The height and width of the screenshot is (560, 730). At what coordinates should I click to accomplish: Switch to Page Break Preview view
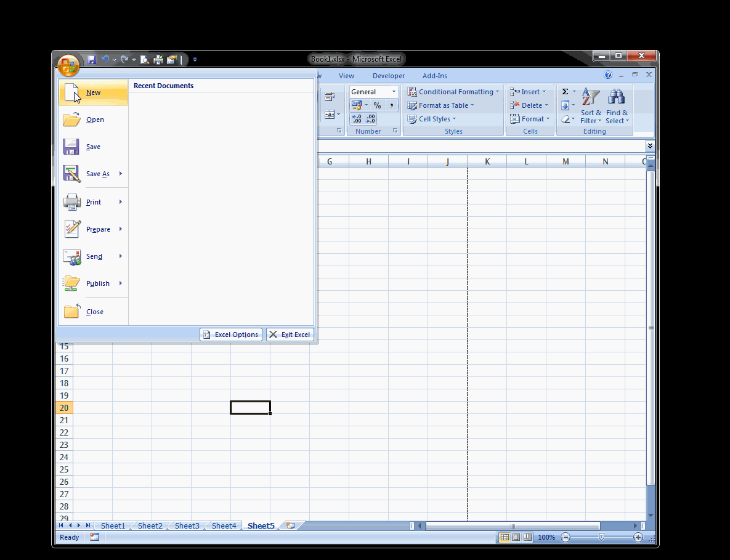[x=526, y=537]
